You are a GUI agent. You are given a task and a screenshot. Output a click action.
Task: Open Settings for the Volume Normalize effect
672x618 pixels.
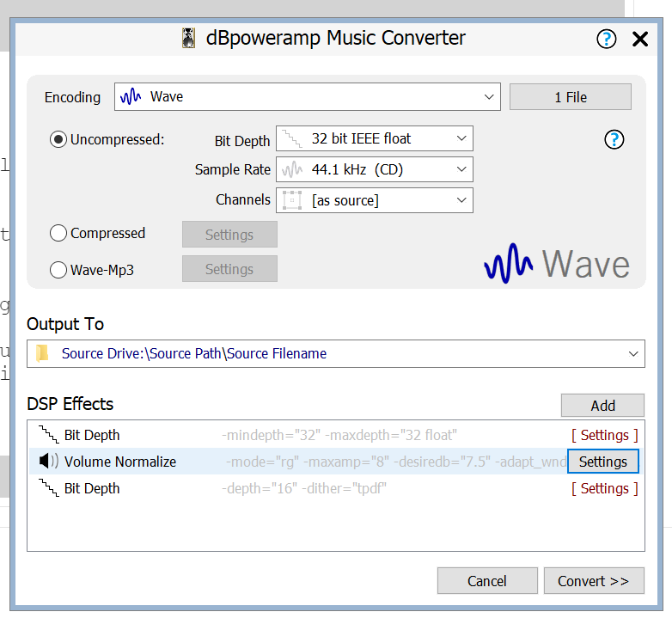coord(602,462)
